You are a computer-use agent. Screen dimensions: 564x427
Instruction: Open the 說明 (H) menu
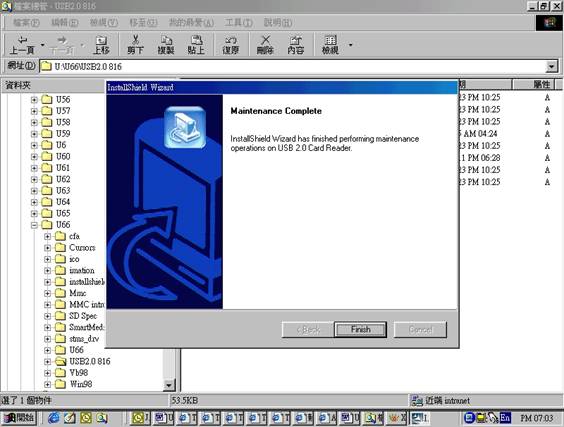(x=278, y=23)
